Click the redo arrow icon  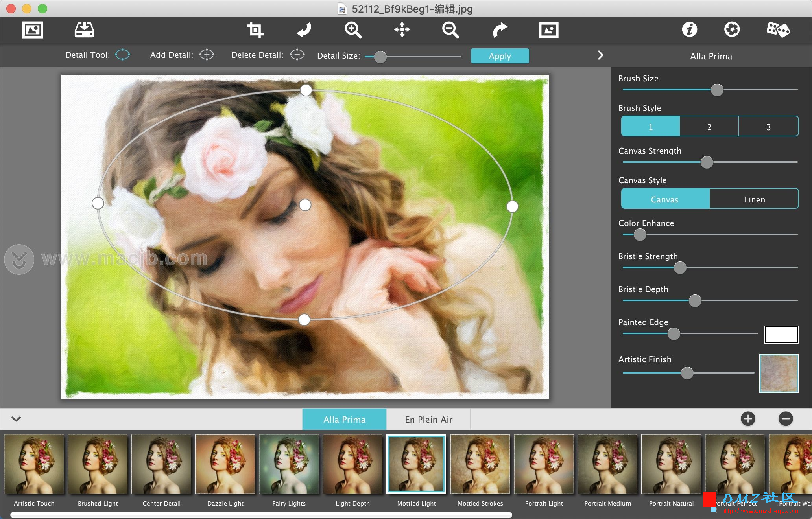[x=500, y=30]
